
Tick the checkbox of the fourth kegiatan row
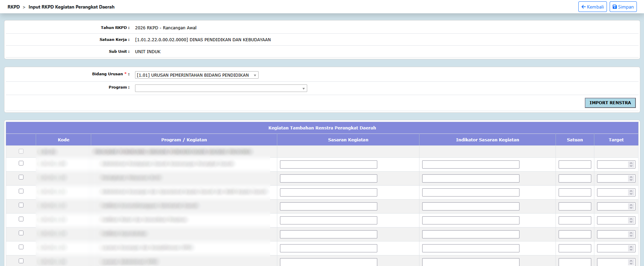(21, 205)
